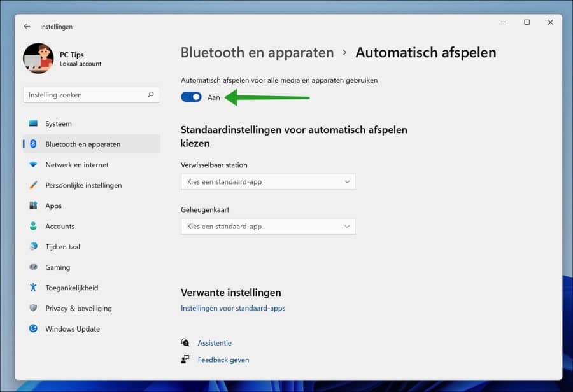Go back with the arrow icon
This screenshot has height=392, width=573.
pos(27,26)
